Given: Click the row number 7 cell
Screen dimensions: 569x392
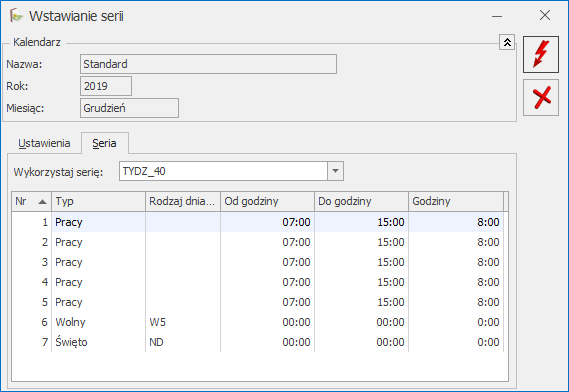Looking at the screenshot, I should (x=32, y=342).
